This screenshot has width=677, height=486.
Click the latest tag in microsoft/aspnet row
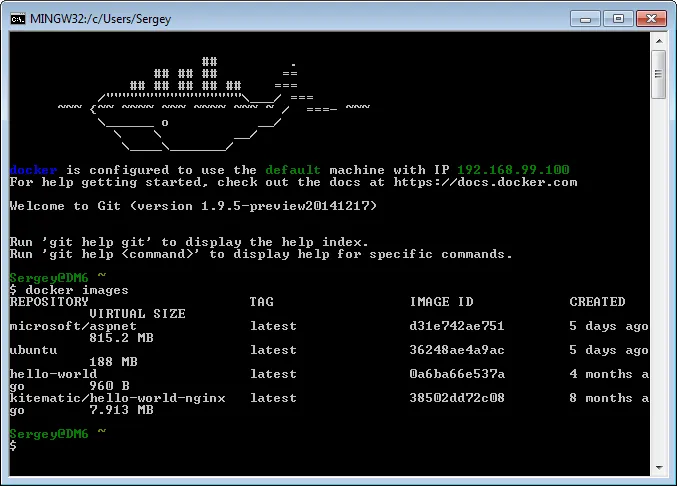tap(273, 326)
